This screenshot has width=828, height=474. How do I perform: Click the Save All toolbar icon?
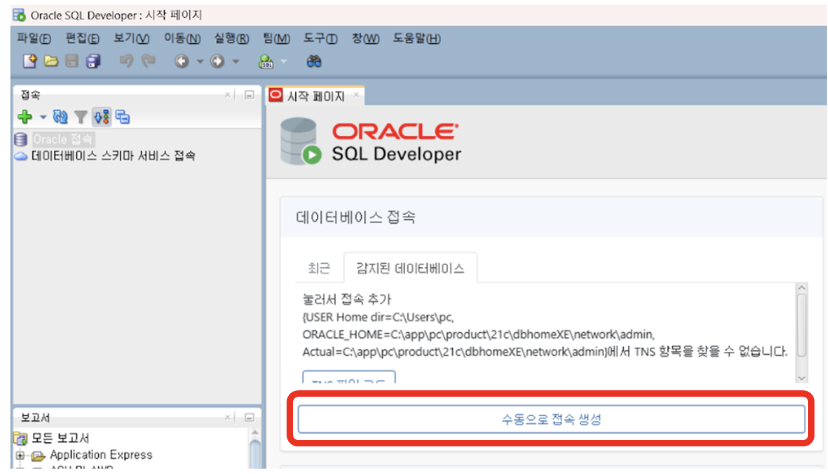tap(93, 61)
